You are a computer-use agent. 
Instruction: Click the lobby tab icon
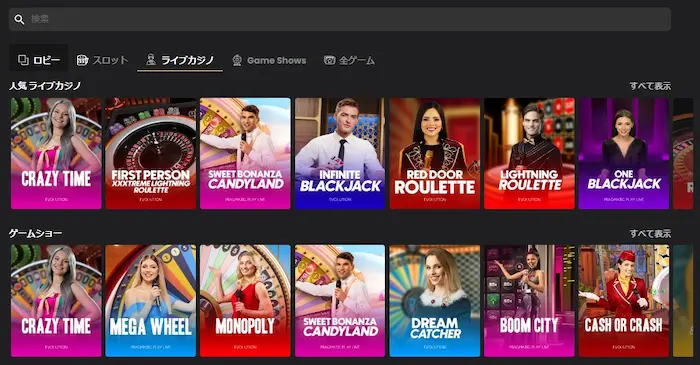point(23,60)
